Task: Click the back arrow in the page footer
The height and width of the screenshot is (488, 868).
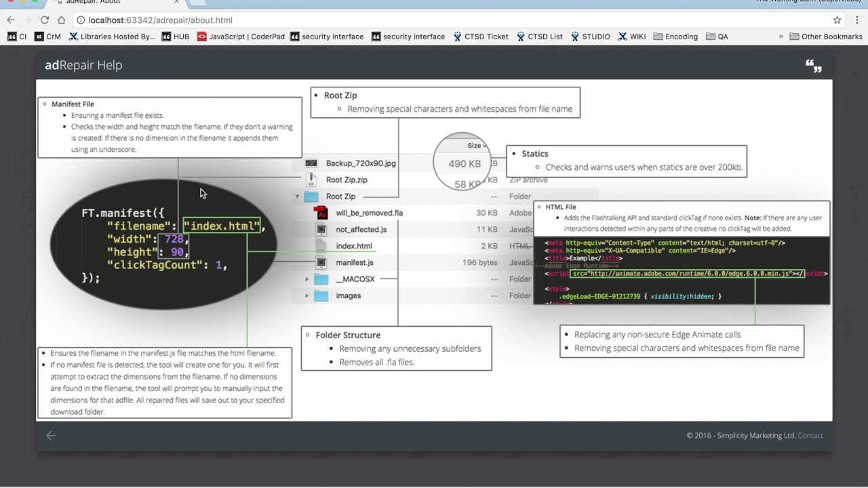Action: coord(51,436)
